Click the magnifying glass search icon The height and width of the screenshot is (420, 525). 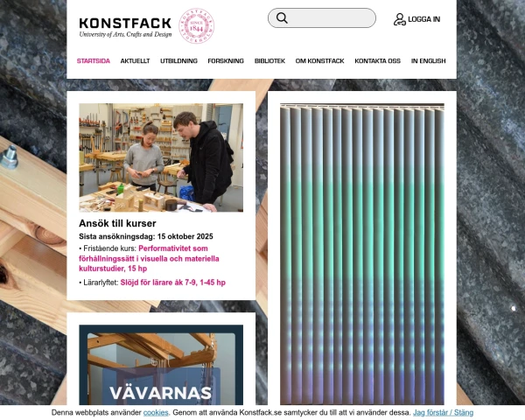coord(282,18)
